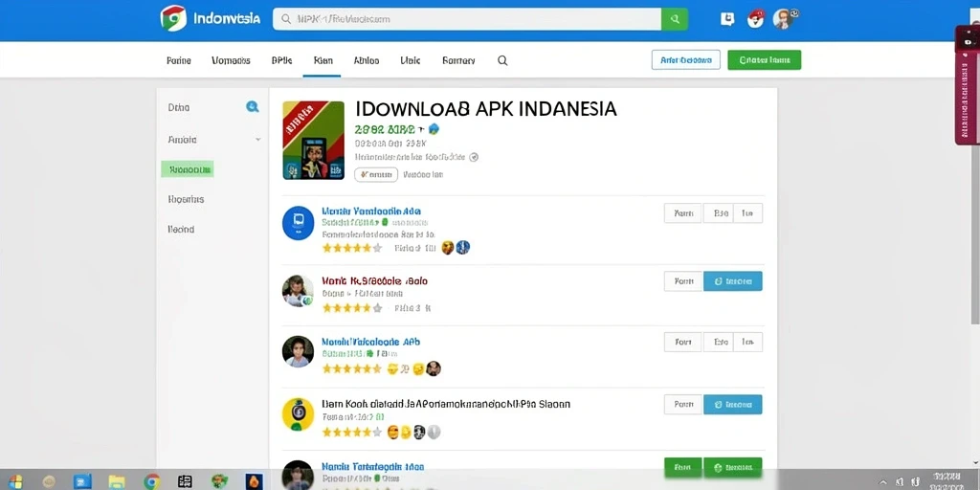Expand the Amiacia sidebar chevron

[x=258, y=140]
